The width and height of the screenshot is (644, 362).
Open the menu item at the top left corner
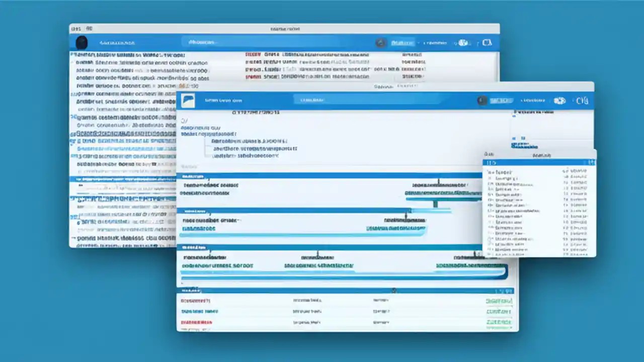click(76, 29)
